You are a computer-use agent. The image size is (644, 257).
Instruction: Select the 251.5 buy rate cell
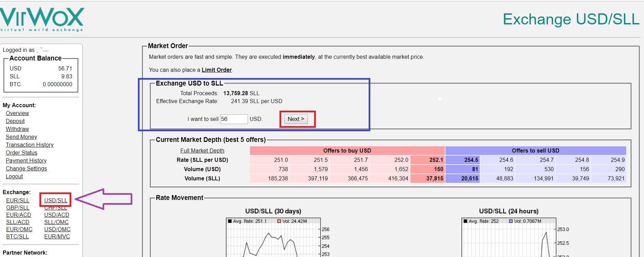tap(309, 160)
